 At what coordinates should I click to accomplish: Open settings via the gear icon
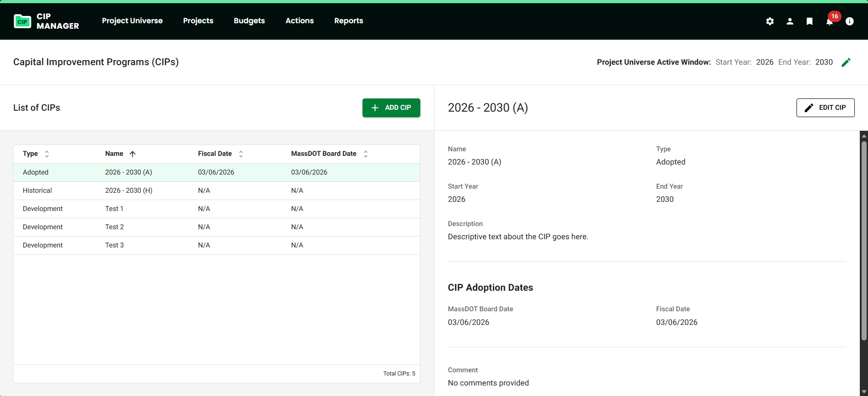click(x=770, y=21)
